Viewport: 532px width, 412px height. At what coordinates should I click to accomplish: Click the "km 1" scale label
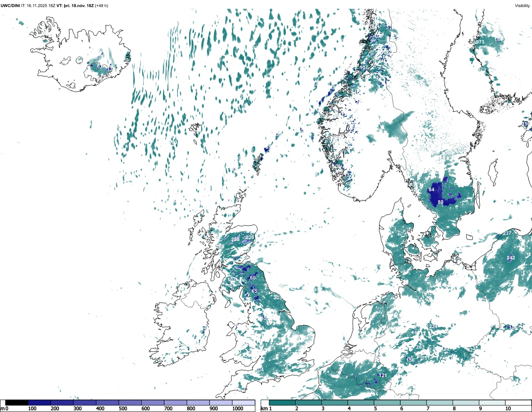tap(266, 409)
